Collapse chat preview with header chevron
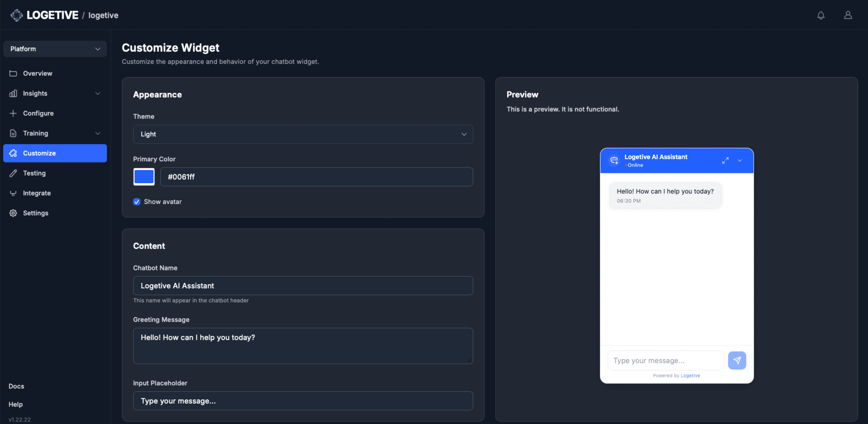The height and width of the screenshot is (424, 868). [740, 161]
